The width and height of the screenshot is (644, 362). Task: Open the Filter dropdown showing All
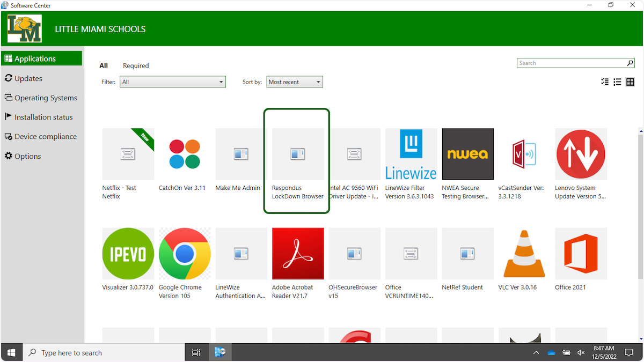pyautogui.click(x=173, y=82)
